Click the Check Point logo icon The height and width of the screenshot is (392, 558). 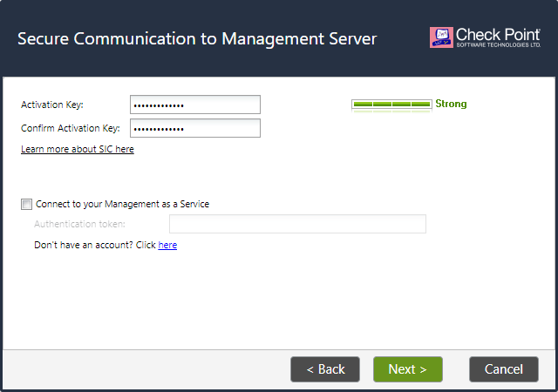pos(441,37)
